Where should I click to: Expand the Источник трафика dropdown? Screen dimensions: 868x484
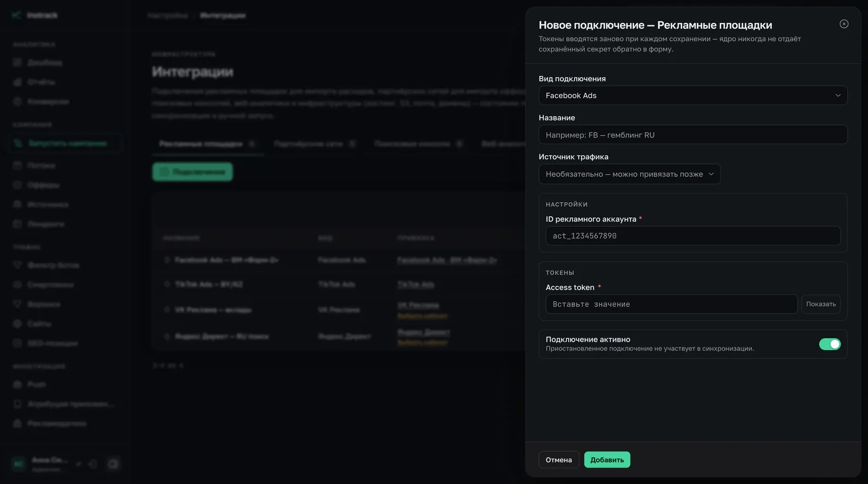click(x=629, y=174)
